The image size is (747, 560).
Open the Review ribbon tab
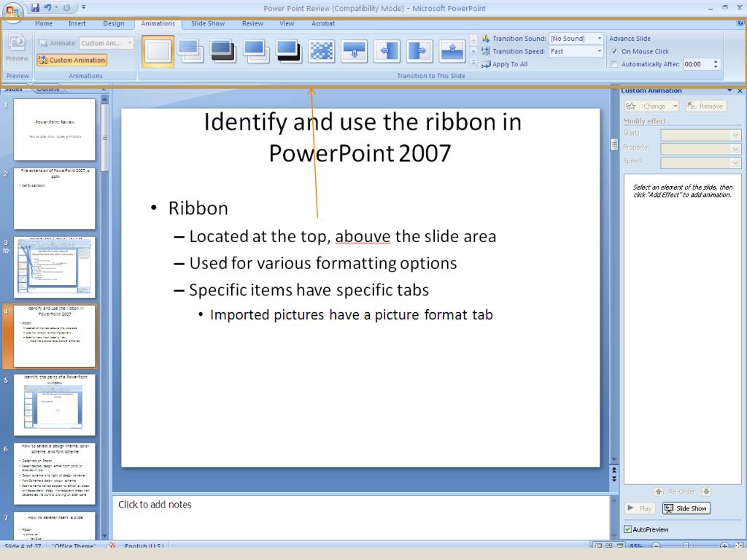point(252,23)
